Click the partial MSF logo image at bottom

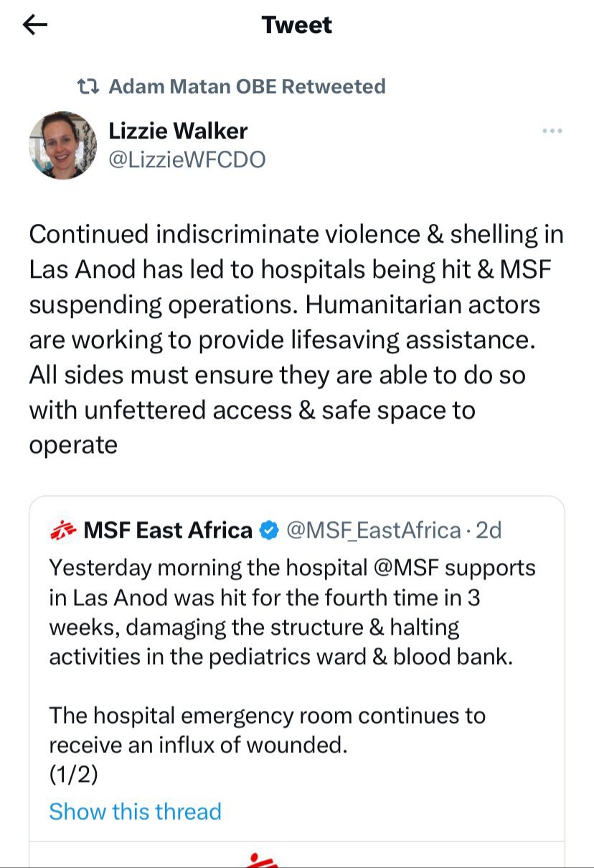(258, 859)
